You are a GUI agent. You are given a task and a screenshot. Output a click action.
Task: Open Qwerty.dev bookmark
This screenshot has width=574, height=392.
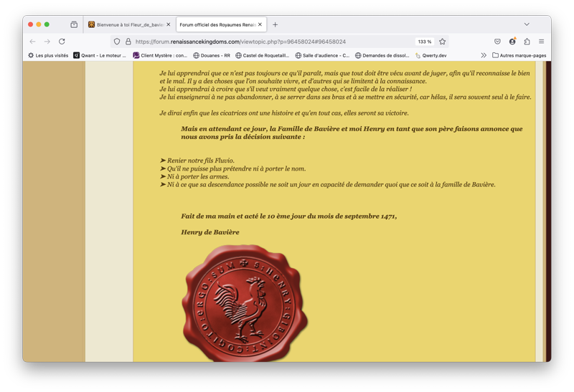click(x=431, y=56)
